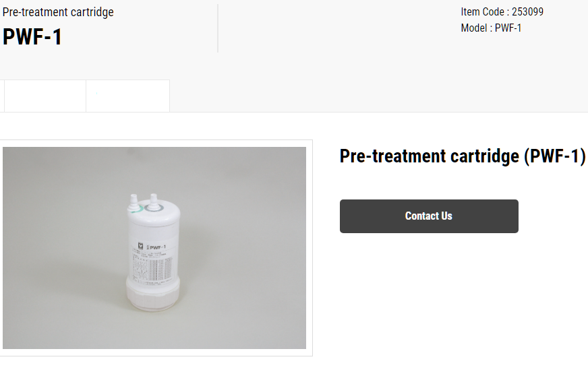588x376 pixels.
Task: Click the PWF-1 label printed on the cartridge
Action: tap(158, 247)
